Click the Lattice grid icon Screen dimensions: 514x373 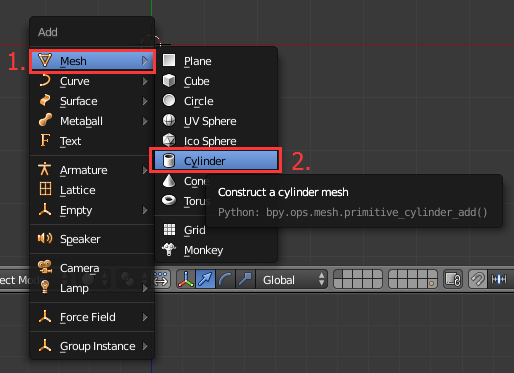[45, 189]
